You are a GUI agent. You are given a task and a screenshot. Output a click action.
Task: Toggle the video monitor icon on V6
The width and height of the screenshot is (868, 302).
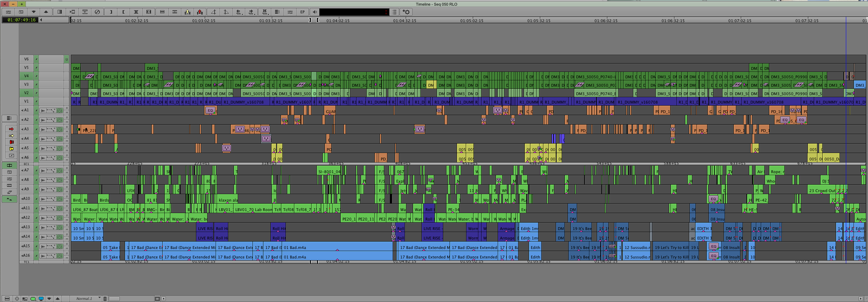66,59
